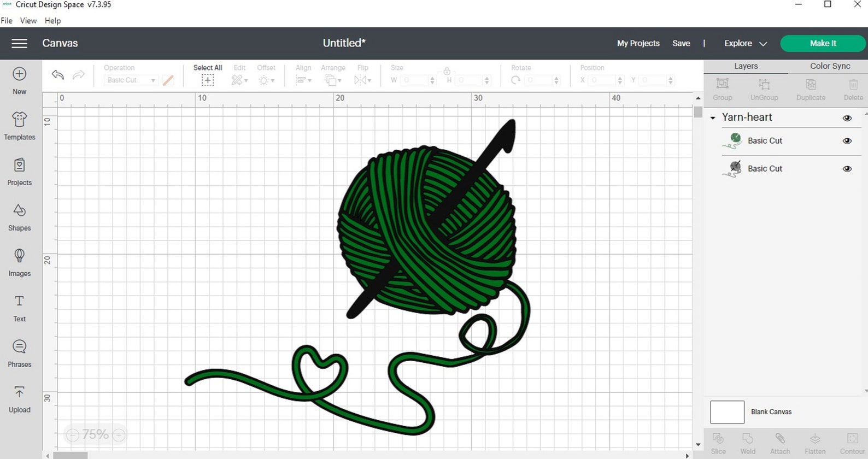
Task: Open the Help menu
Action: tap(52, 21)
